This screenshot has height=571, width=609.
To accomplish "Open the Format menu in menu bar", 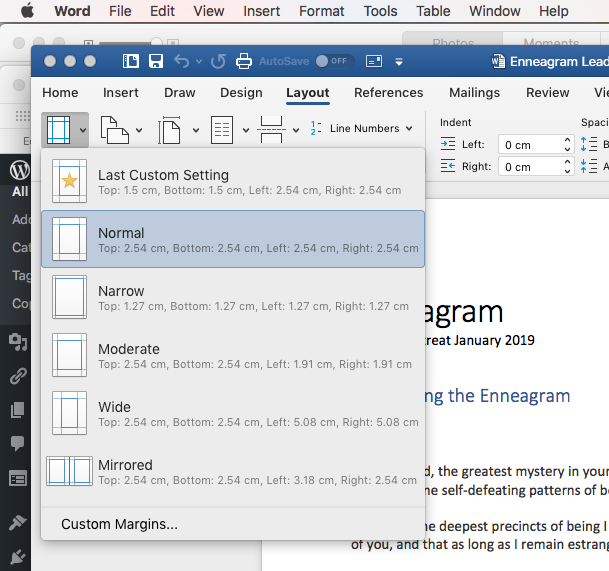I will click(x=321, y=11).
